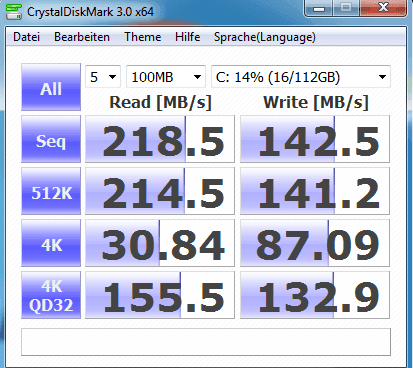Select the 512K write result 141.2
The width and height of the screenshot is (413, 368).
(x=315, y=191)
